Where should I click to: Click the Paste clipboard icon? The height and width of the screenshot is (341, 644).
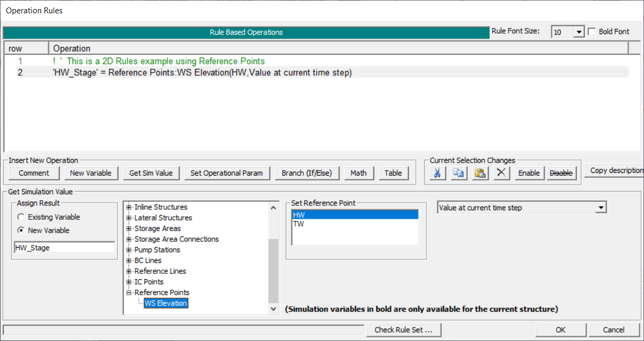pos(480,173)
